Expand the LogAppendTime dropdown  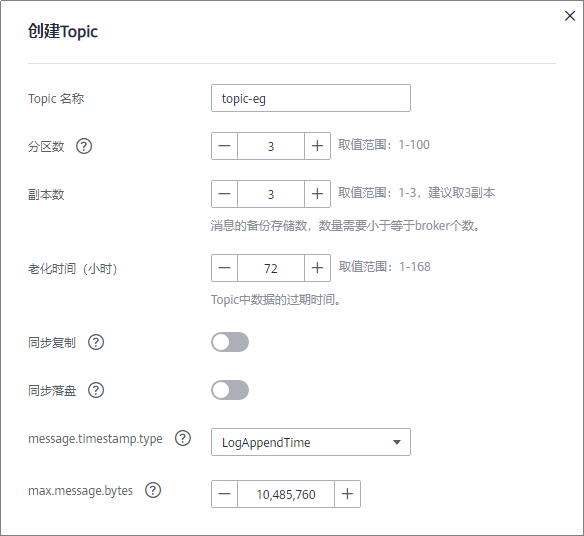(311, 442)
